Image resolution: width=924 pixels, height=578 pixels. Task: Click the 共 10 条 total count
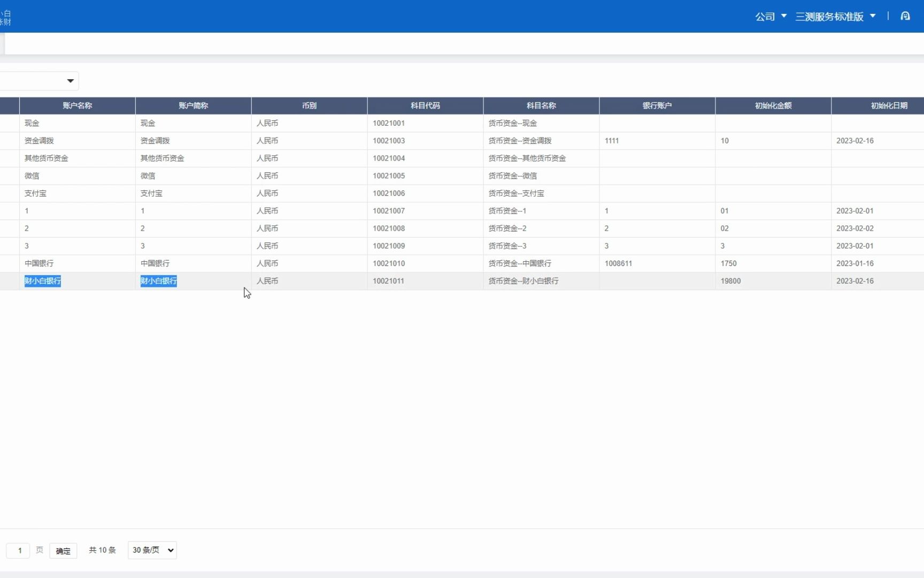point(102,550)
